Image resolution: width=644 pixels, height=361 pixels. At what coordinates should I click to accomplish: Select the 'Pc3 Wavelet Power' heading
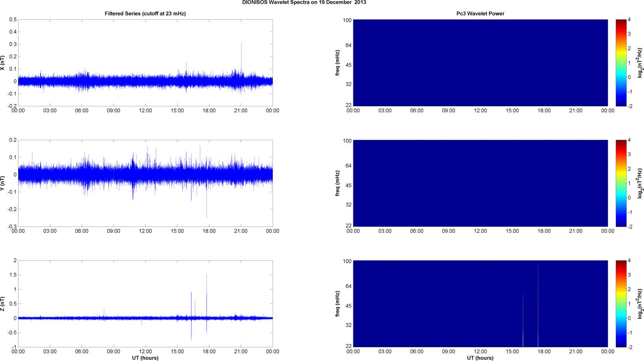[x=480, y=14]
